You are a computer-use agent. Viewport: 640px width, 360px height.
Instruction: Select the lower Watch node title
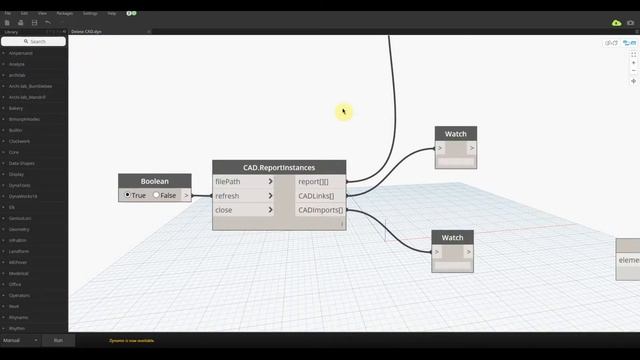tap(452, 238)
